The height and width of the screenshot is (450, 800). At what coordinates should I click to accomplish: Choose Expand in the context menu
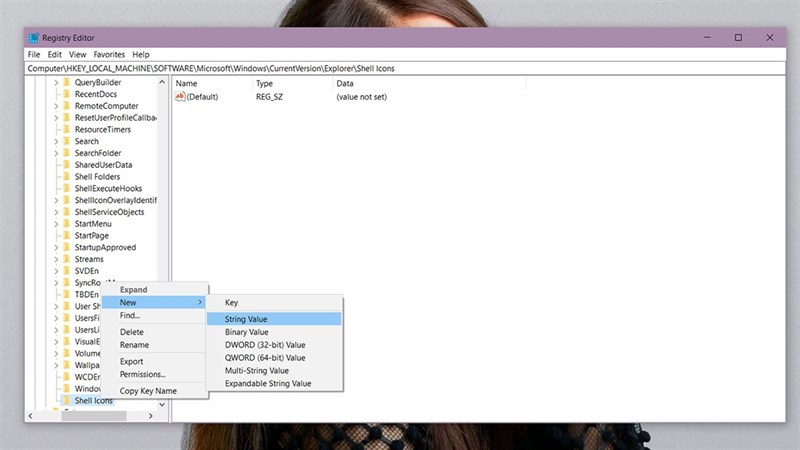coord(154,289)
